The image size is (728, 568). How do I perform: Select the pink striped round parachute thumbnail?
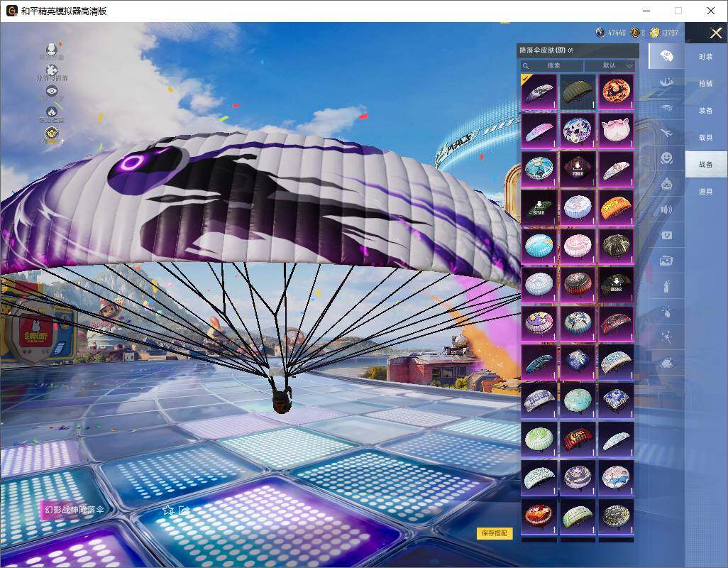pos(578,246)
